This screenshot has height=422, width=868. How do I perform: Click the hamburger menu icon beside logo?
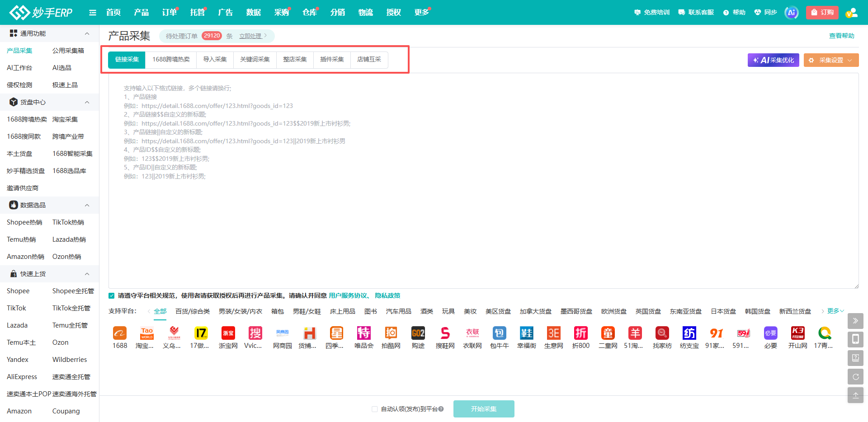(93, 13)
